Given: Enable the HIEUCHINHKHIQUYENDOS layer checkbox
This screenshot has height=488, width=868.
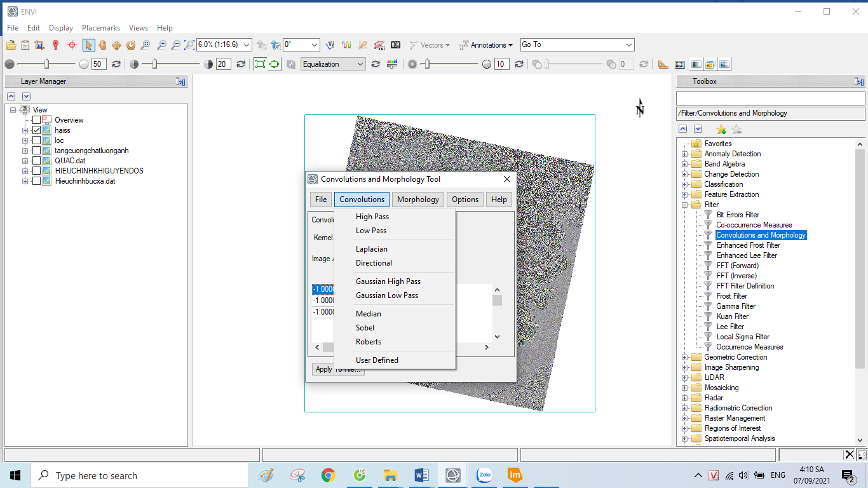Looking at the screenshot, I should pos(37,171).
